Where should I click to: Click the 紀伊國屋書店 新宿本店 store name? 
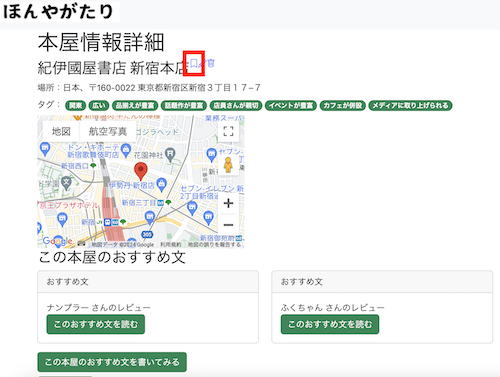click(113, 68)
